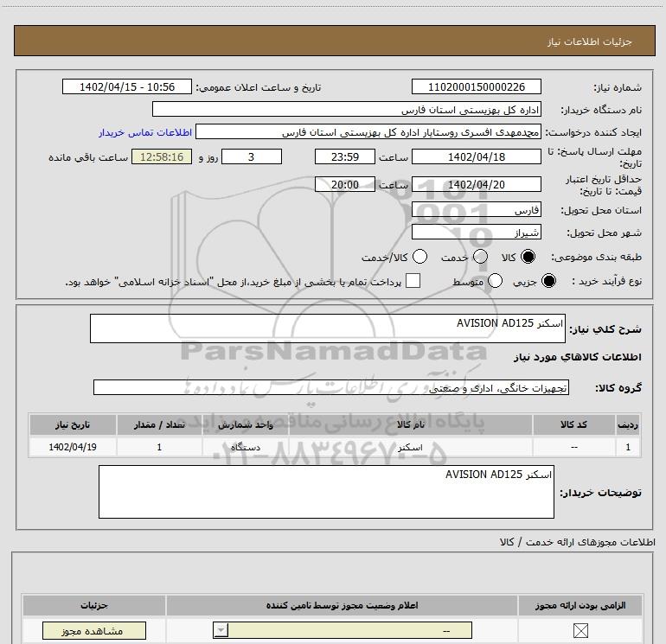The height and width of the screenshot is (644, 666).
Task: Click the توضیحات خریدار text area
Action: [326, 492]
